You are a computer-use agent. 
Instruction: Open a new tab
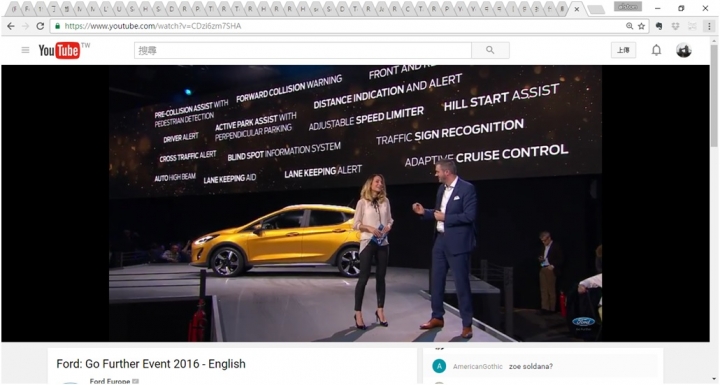596,9
